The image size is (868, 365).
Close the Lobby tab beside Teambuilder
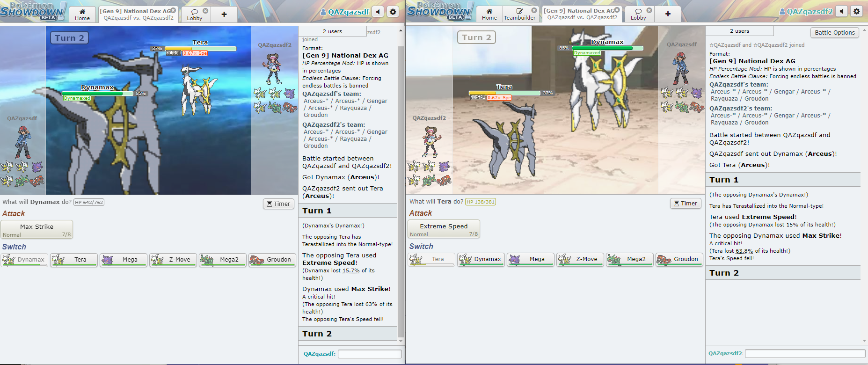(x=649, y=10)
